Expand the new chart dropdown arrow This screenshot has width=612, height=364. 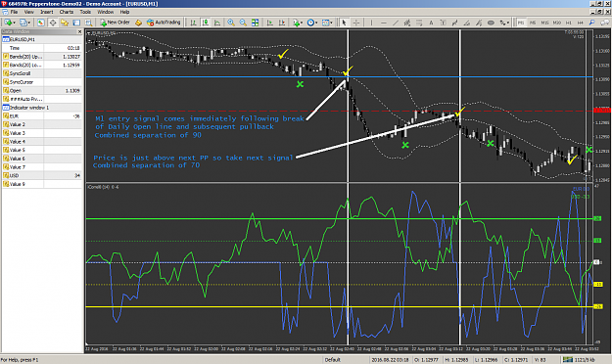14,23
